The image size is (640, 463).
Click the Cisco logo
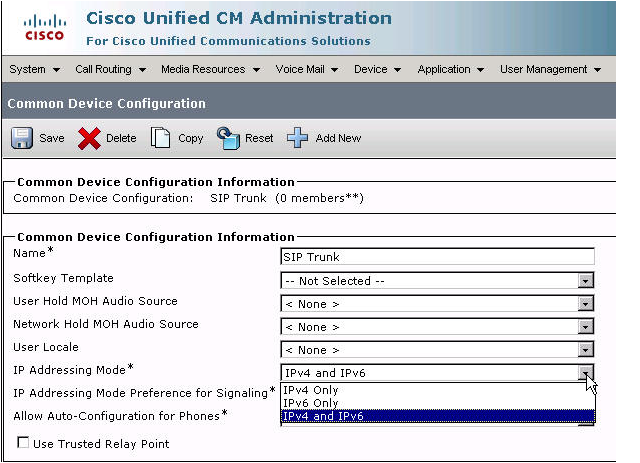point(44,28)
